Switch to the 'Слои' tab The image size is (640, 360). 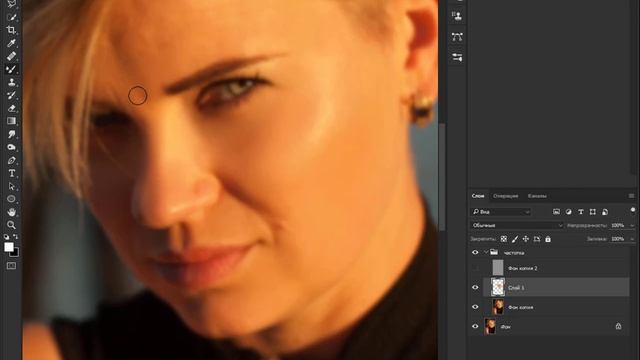pos(478,196)
